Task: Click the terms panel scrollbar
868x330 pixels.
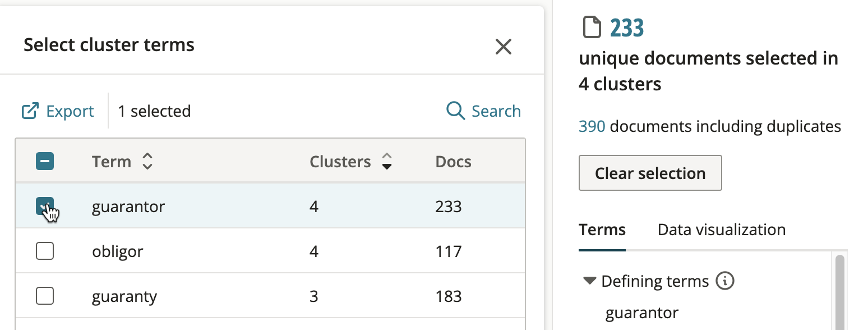Action: [839, 292]
